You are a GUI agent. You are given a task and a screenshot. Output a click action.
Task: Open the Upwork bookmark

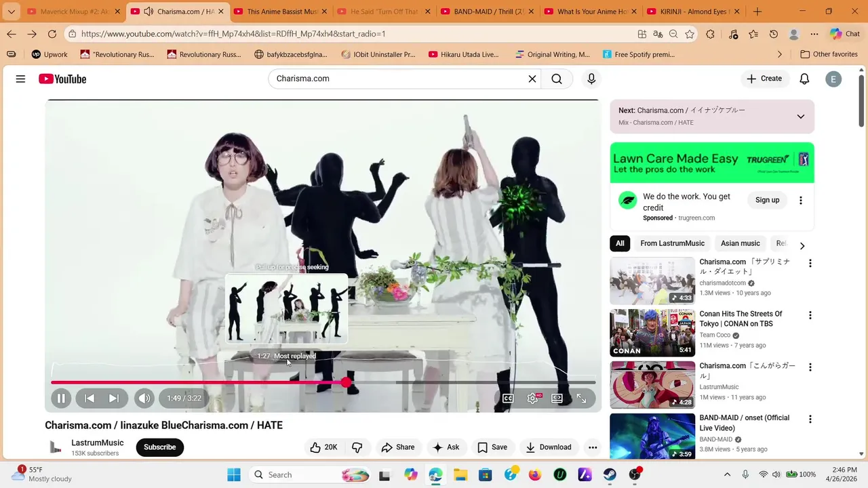coord(48,54)
